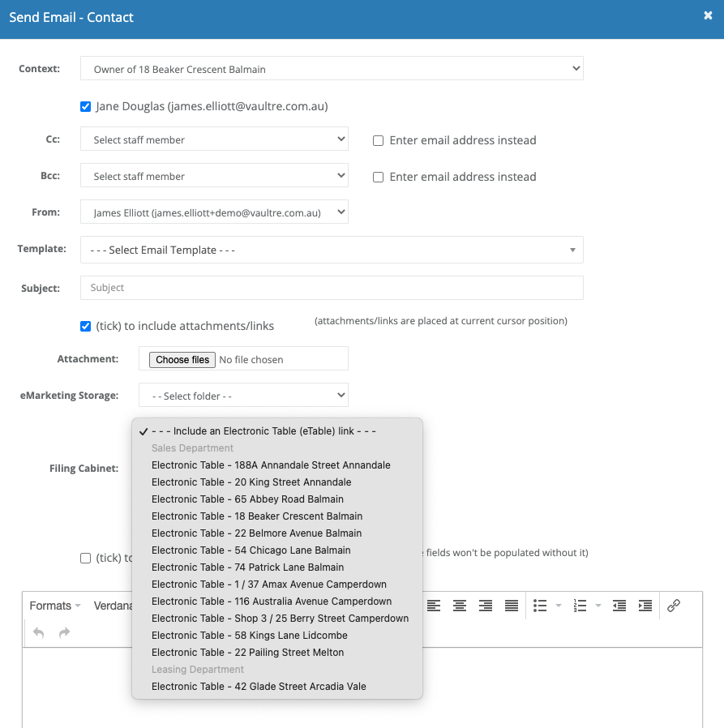Insert bullet list in editor
The height and width of the screenshot is (728, 724).
click(540, 606)
